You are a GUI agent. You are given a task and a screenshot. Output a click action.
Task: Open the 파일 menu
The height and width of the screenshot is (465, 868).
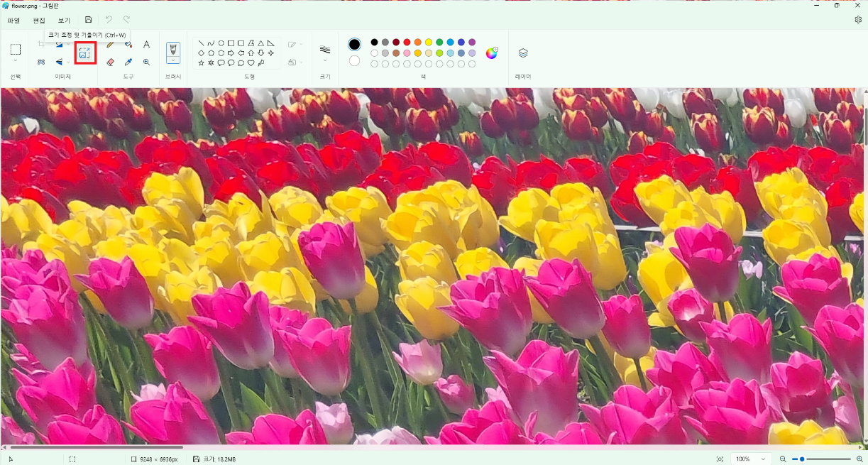[x=13, y=21]
